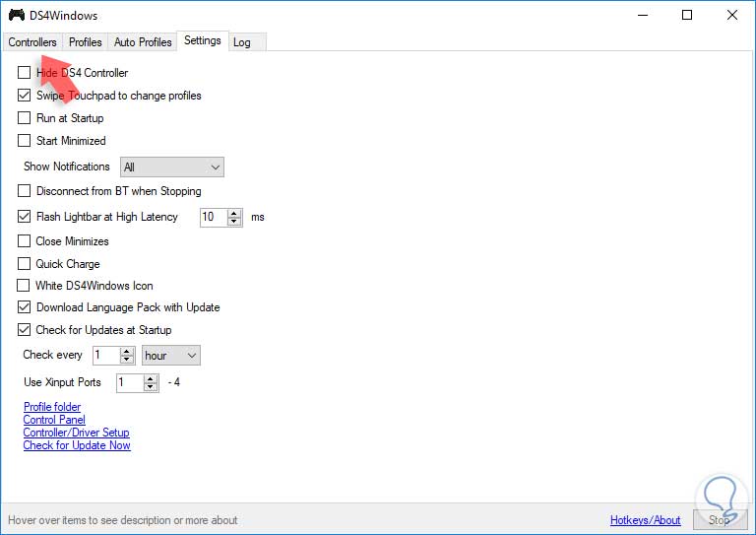Decrease latency with the down arrow
Screen dimensions: 756x535
coord(234,222)
